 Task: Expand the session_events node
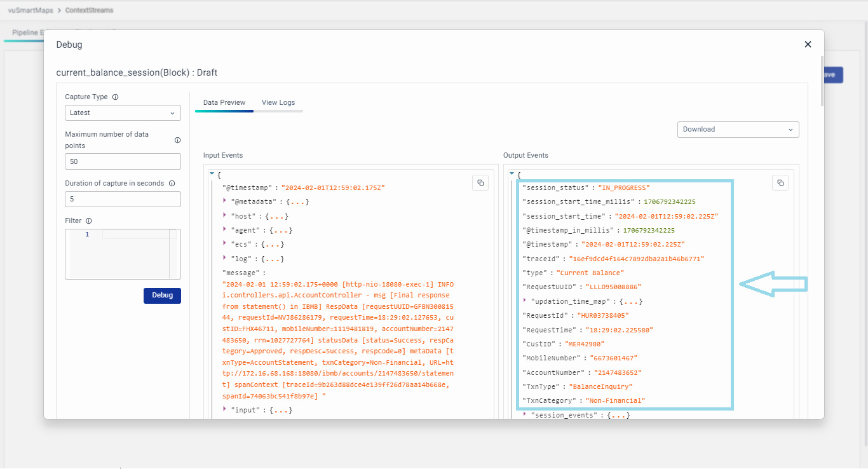click(525, 414)
